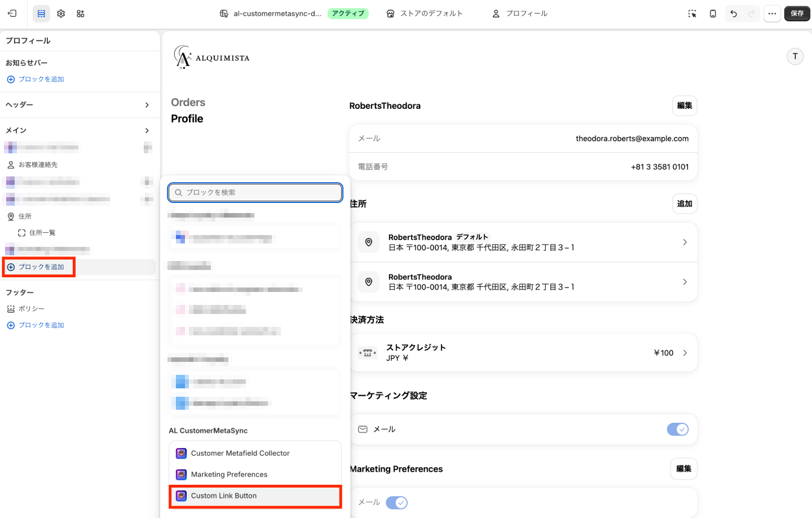Viewport: 812px width, 518px height.
Task: Click the default address pin icon
Action: [x=369, y=242]
